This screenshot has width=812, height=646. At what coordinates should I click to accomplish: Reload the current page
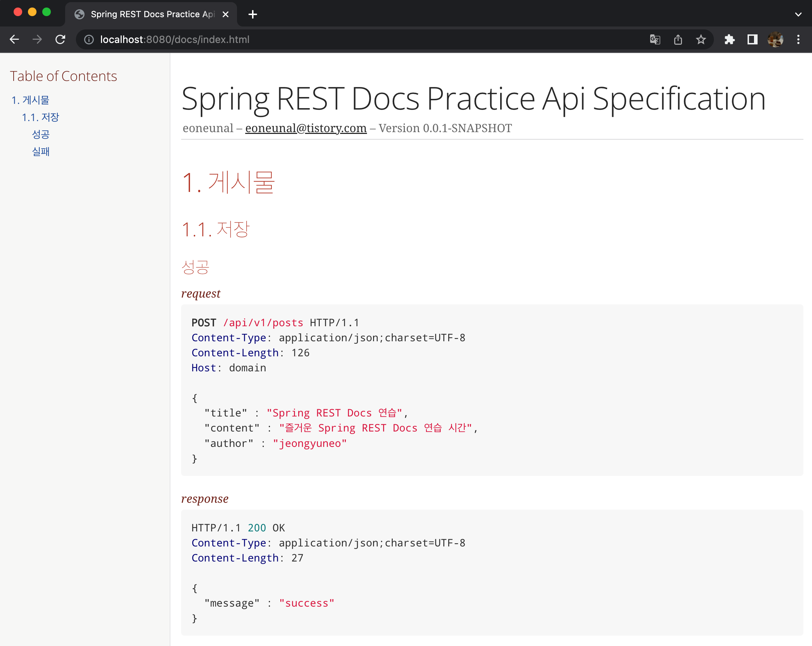click(x=60, y=39)
